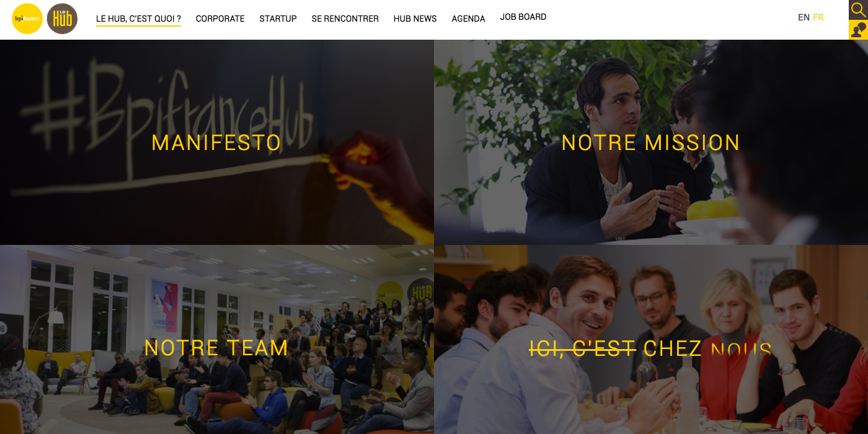Expand the Corporate menu item
Screen dimensions: 868x434
(220, 19)
